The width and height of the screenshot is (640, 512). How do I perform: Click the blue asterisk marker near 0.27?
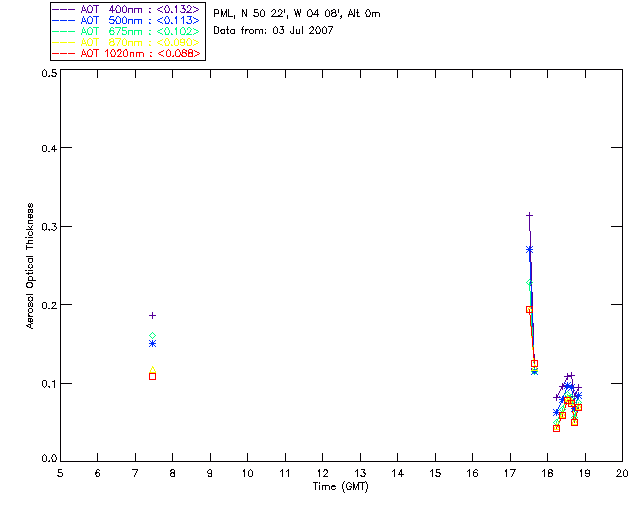[x=529, y=249]
